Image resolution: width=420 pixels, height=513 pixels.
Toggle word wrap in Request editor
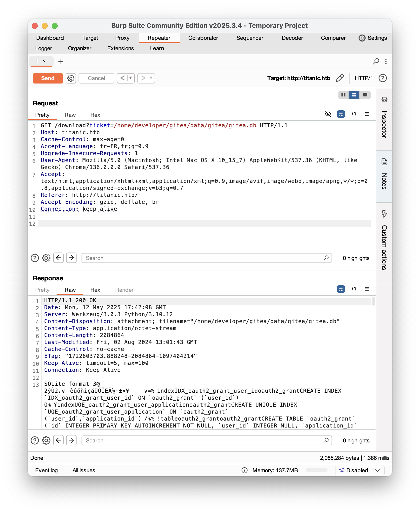[341, 114]
